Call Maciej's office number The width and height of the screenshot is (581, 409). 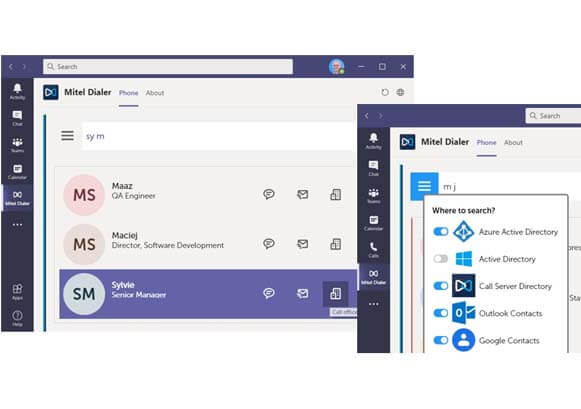(x=335, y=244)
